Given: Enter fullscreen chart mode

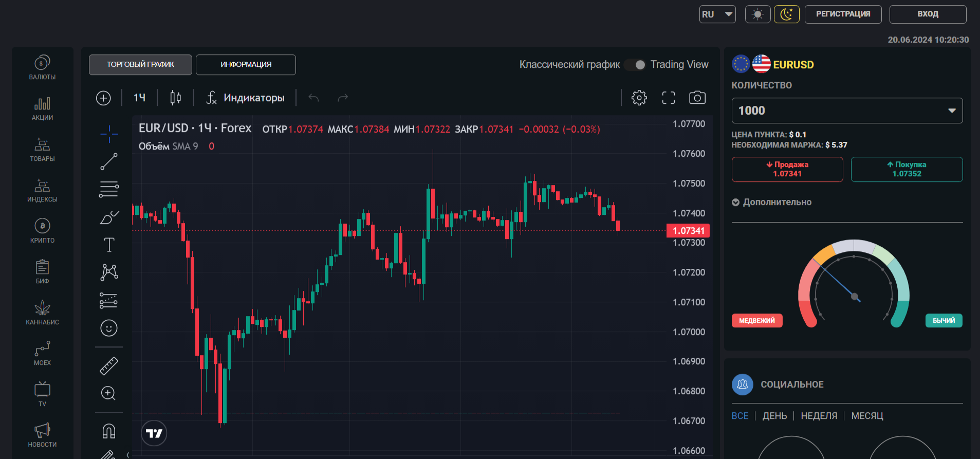Looking at the screenshot, I should tap(668, 98).
